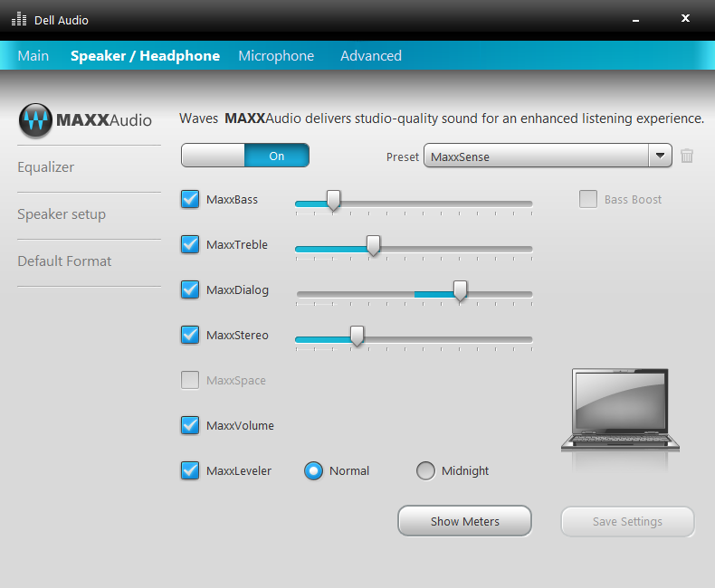Enable the MaxxSpace checkbox

click(190, 380)
